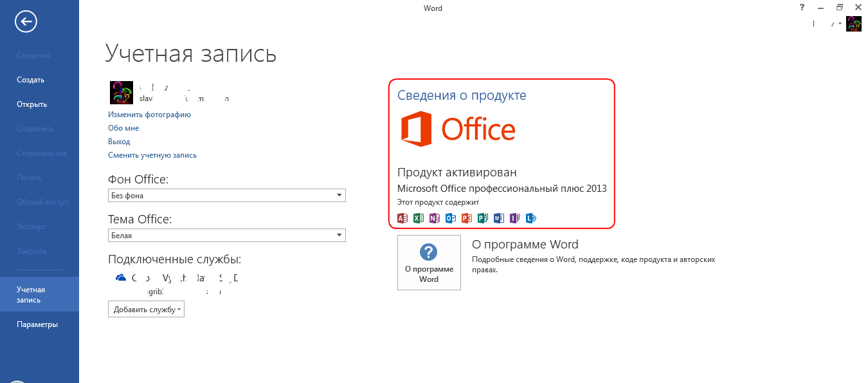The height and width of the screenshot is (383, 868).
Task: Click the account profile photo beside the email address
Action: [122, 93]
